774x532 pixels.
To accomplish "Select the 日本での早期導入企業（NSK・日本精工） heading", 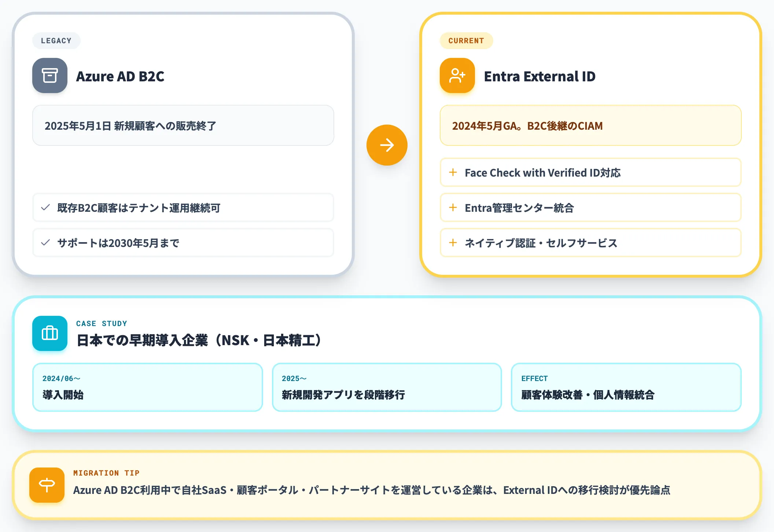I will pyautogui.click(x=199, y=340).
